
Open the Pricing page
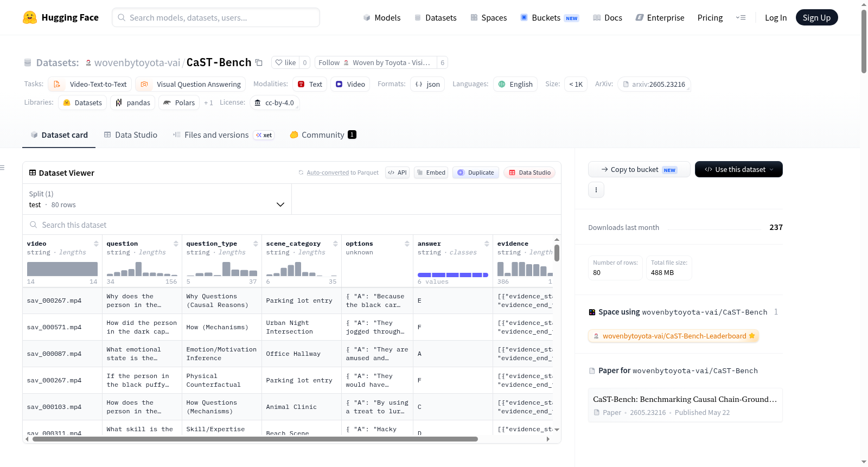coord(710,18)
